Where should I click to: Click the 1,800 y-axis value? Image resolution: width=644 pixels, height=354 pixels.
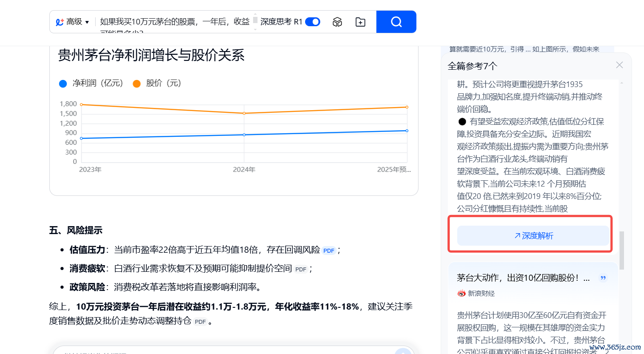coord(68,104)
